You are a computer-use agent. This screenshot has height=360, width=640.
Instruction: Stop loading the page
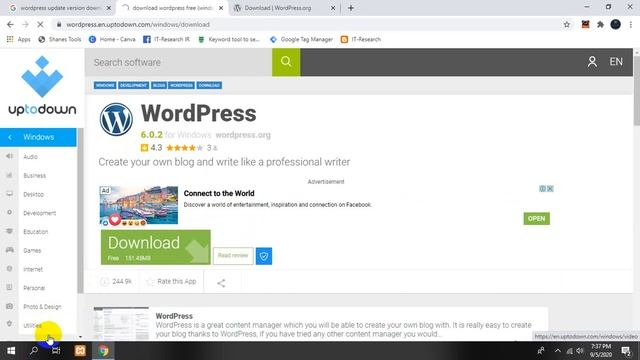40,24
